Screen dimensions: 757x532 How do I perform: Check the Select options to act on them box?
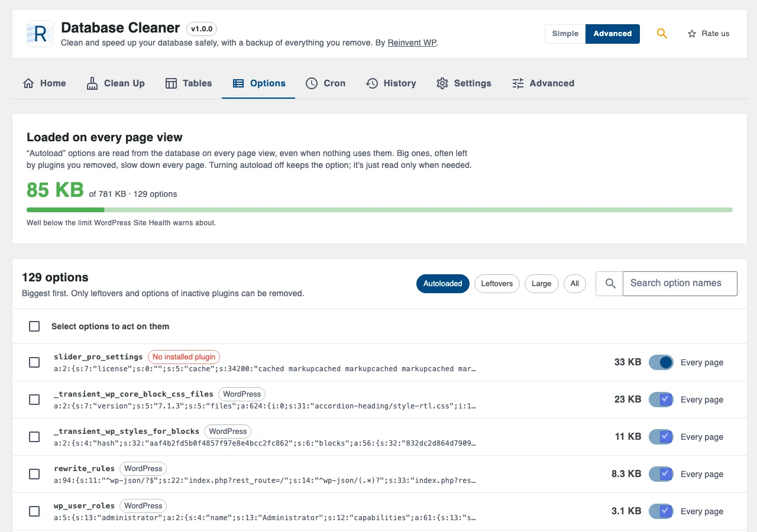34,326
